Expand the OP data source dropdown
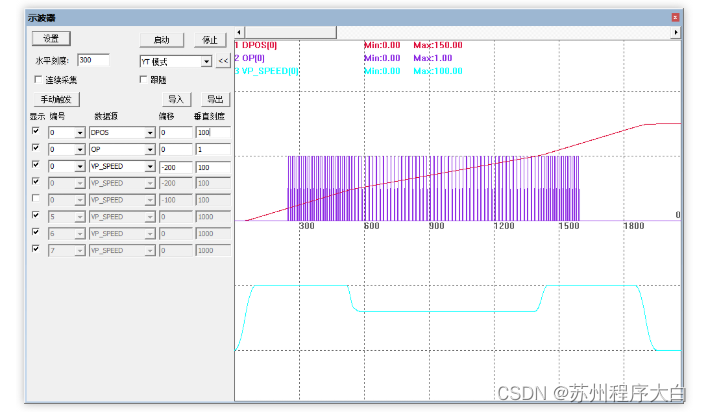This screenshot has height=412, width=701. [149, 149]
